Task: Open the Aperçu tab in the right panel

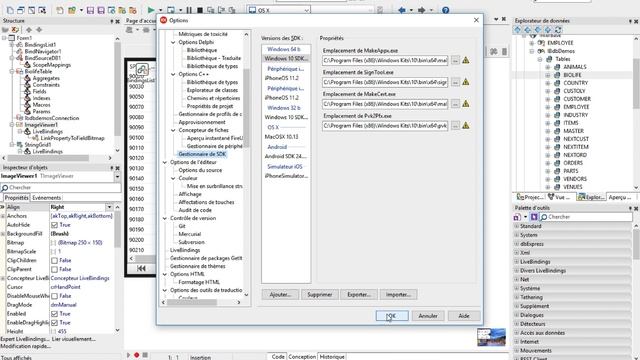Action: tap(620, 197)
